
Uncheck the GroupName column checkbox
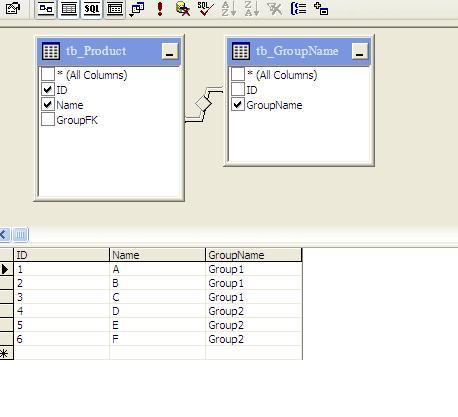tap(238, 104)
